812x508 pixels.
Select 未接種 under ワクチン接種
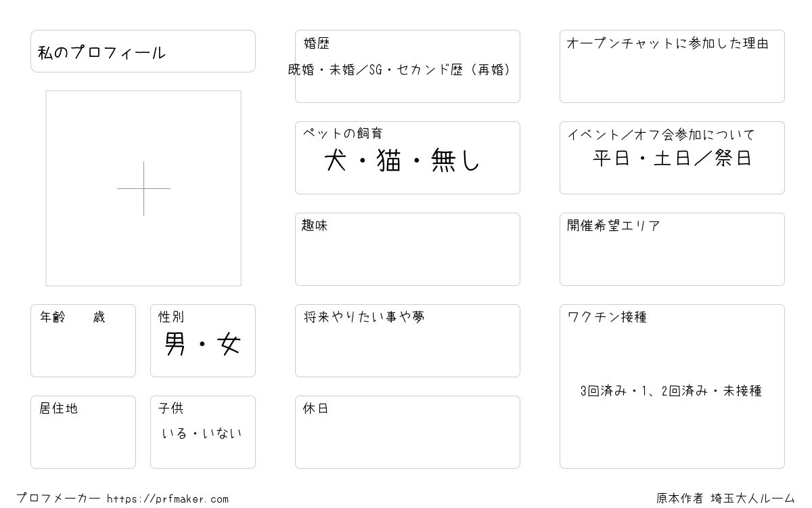tap(742, 391)
